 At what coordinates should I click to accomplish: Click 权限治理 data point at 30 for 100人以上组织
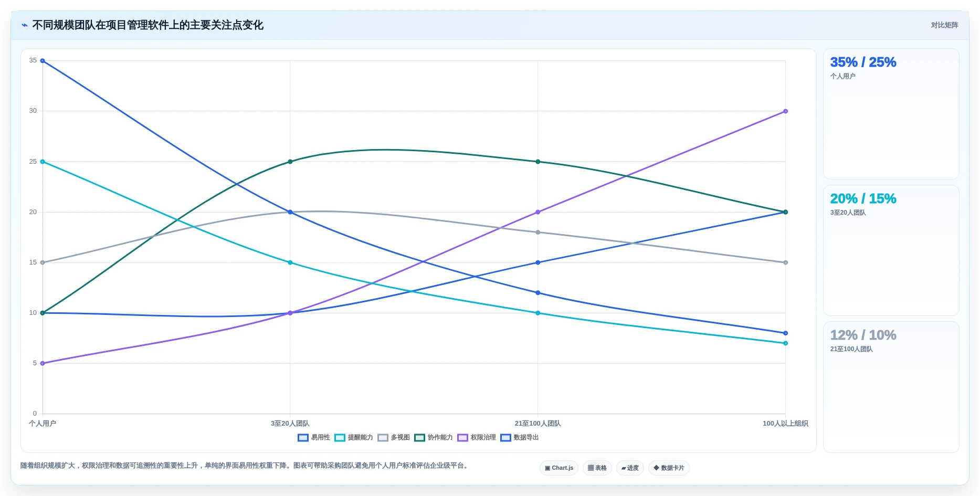[785, 111]
